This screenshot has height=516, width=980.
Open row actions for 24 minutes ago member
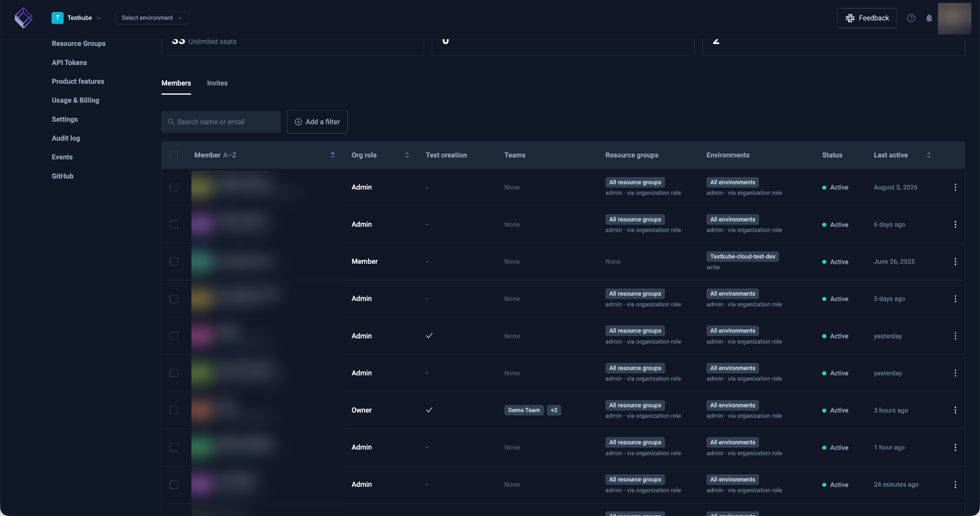click(955, 484)
